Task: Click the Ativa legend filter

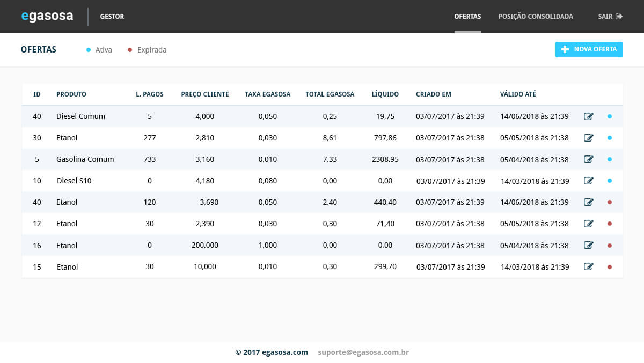Action: (99, 50)
